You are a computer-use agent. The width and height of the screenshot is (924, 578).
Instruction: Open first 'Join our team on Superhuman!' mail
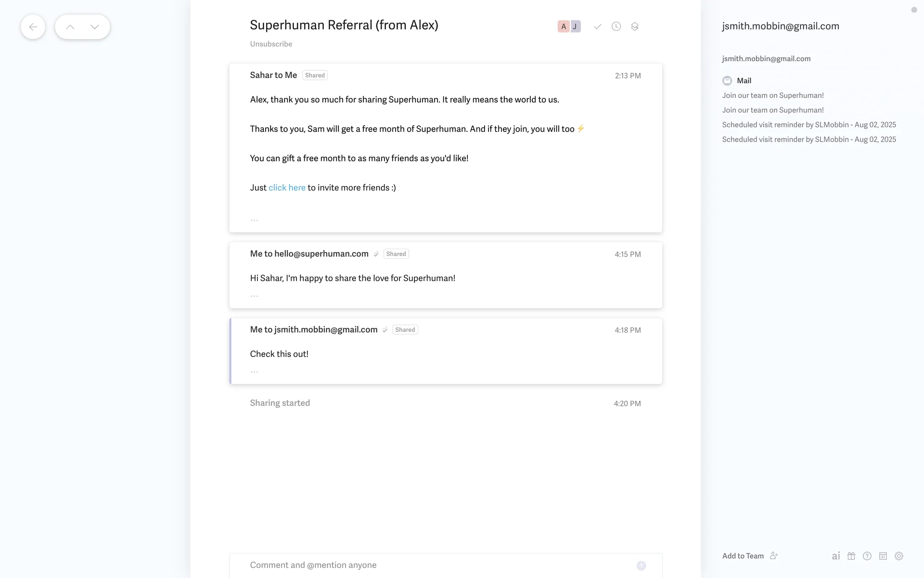tap(773, 95)
